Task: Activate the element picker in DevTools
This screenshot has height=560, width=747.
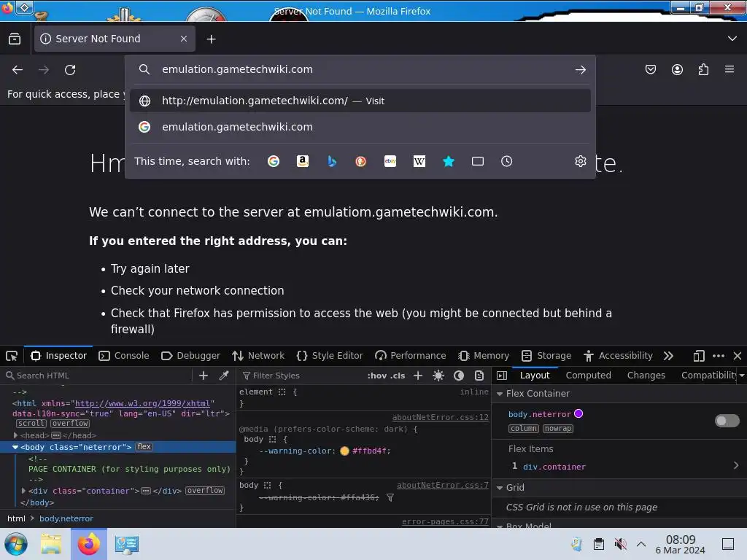Action: pyautogui.click(x=12, y=356)
